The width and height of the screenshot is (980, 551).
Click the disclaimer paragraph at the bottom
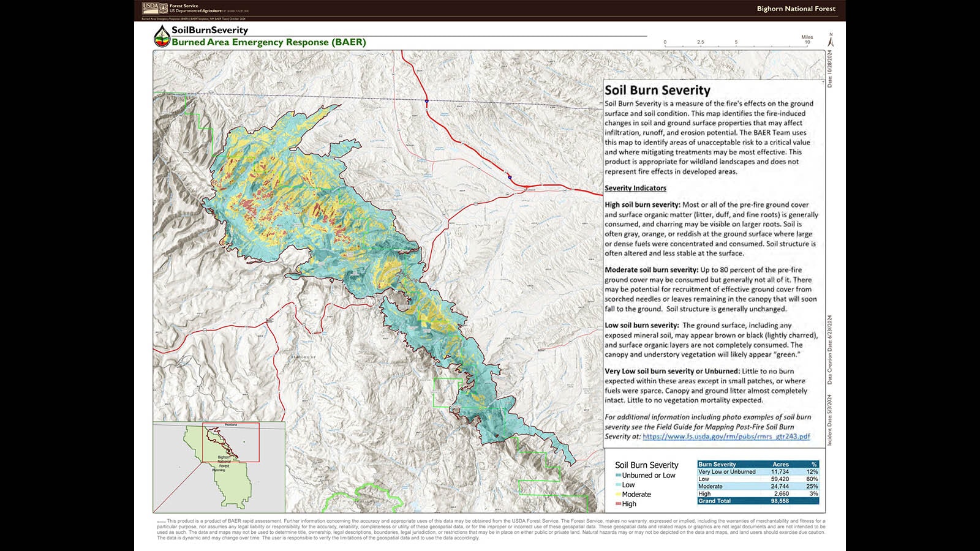[491, 530]
